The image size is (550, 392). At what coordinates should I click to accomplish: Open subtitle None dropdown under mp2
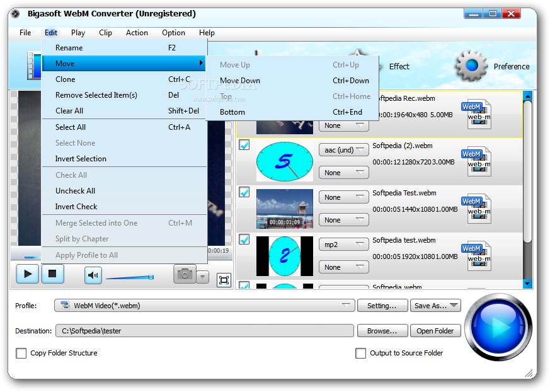point(344,267)
